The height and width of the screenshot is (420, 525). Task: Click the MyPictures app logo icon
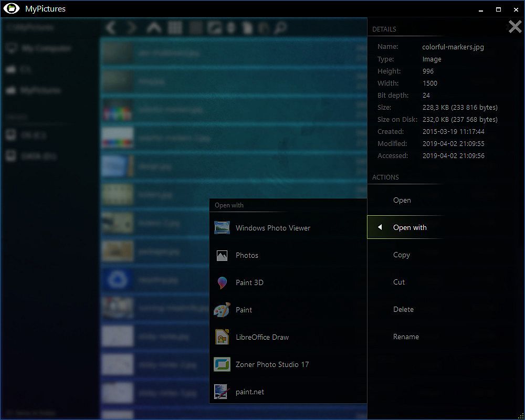(x=12, y=8)
